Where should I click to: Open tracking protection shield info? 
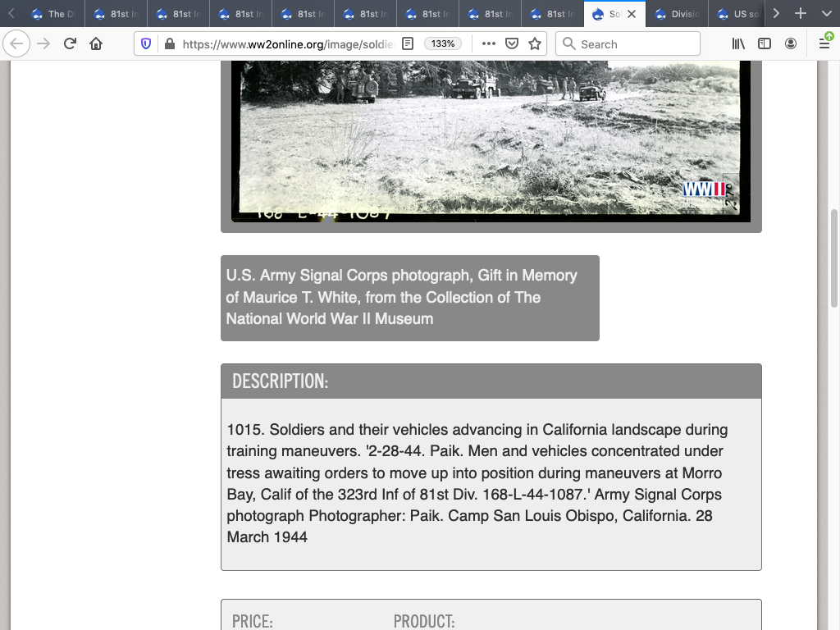146,44
